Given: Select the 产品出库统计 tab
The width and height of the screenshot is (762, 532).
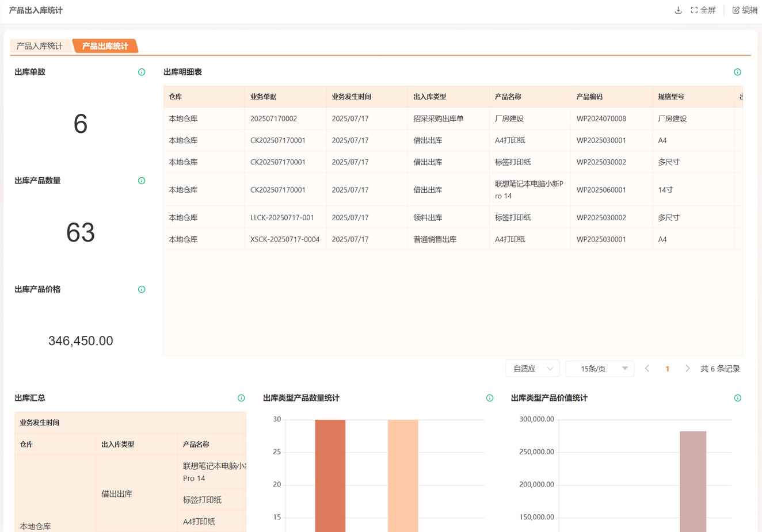Looking at the screenshot, I should coord(105,46).
